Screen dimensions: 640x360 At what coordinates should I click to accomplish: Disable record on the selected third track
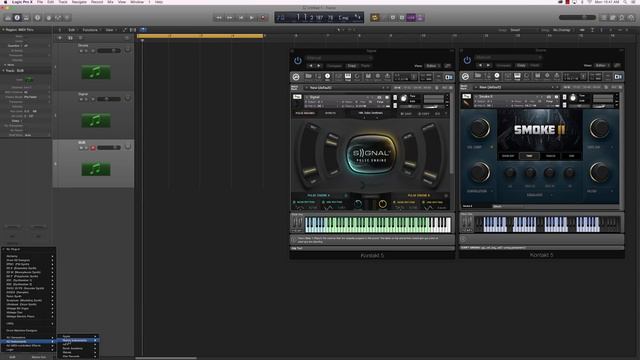pyautogui.click(x=93, y=148)
